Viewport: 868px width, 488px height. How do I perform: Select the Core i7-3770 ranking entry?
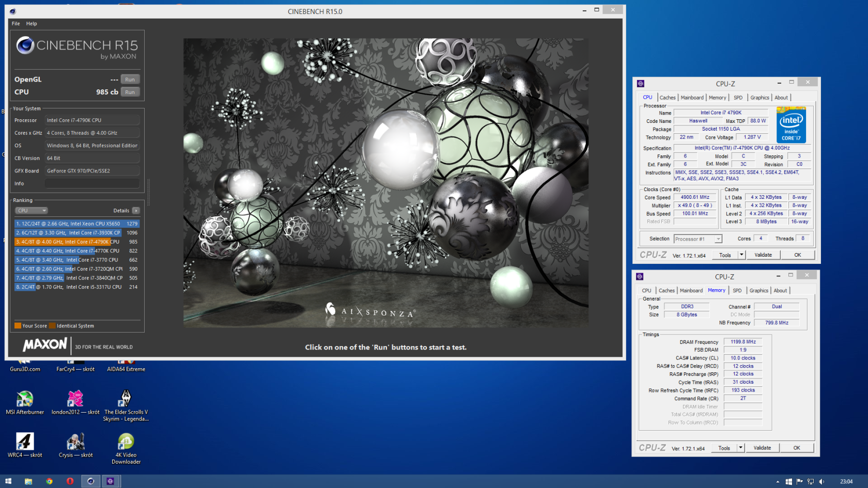77,260
